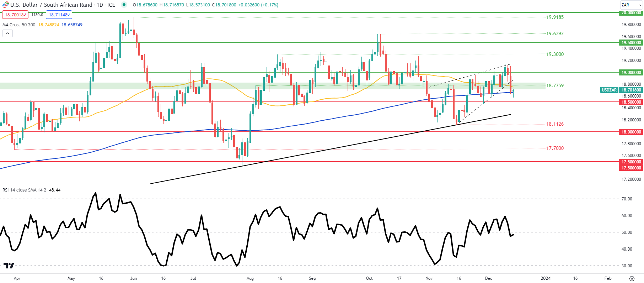Click the Aug label on the time axis

(250, 278)
